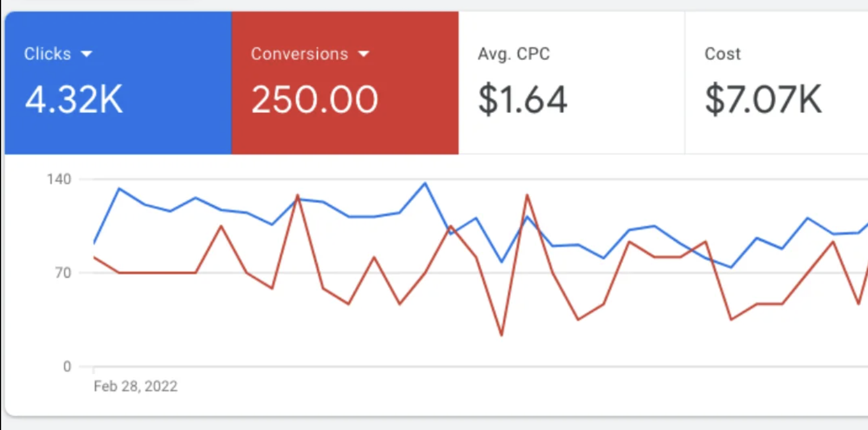Click the red line's starting point at left

[94, 258]
